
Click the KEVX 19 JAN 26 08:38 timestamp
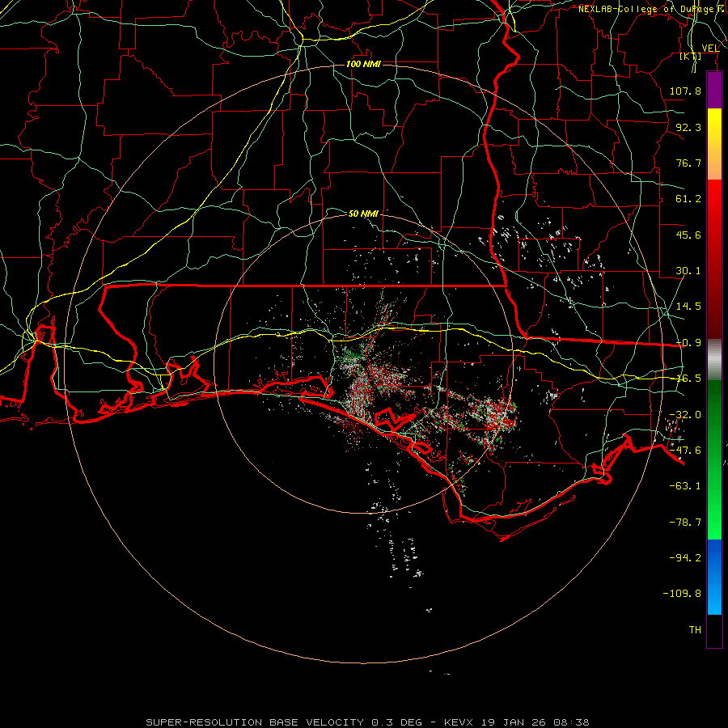click(x=516, y=722)
